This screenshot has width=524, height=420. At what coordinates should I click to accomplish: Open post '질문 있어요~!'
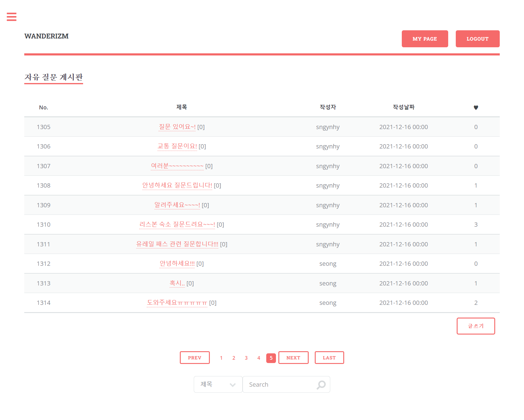coord(177,127)
